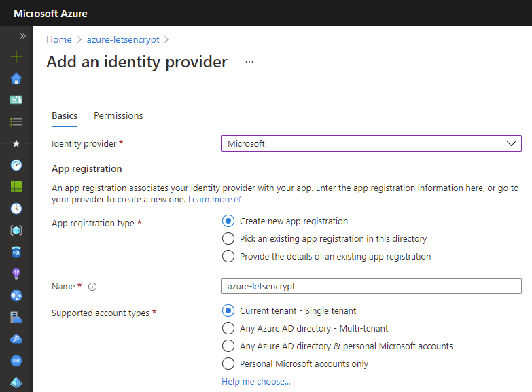Click the Name field info icon
Screen dimensions: 532x392
pyautogui.click(x=92, y=287)
